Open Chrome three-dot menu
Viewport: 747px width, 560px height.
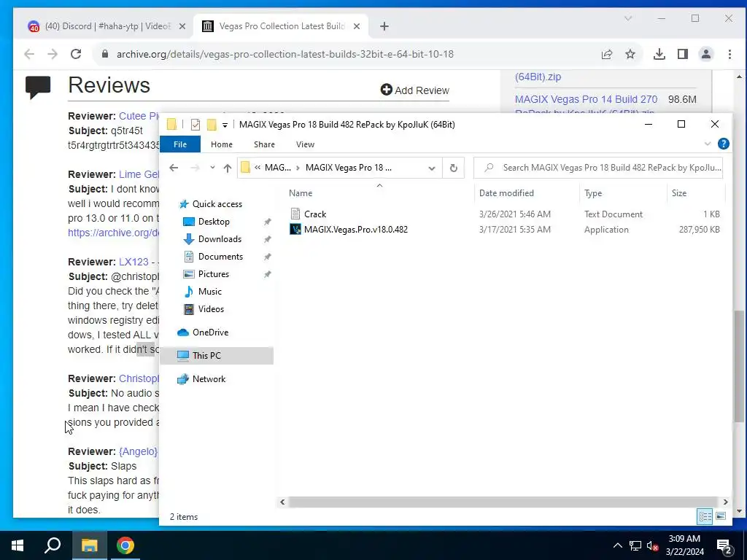pyautogui.click(x=729, y=54)
